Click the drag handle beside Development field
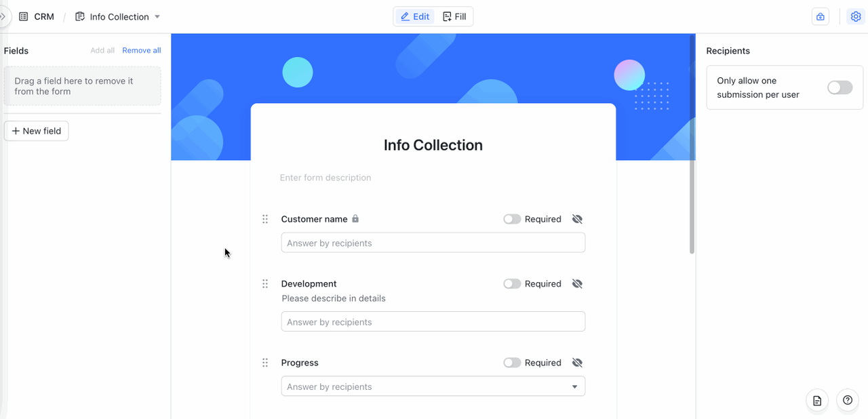The image size is (868, 419). click(x=265, y=283)
